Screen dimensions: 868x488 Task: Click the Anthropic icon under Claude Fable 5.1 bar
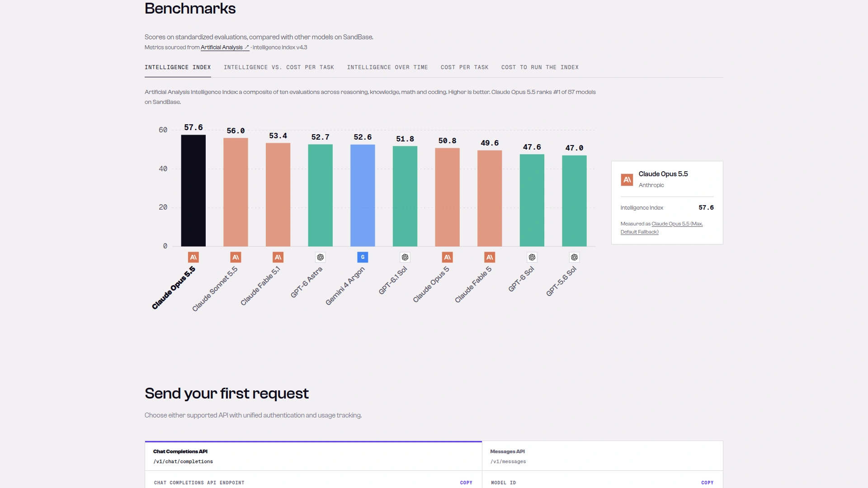pos(278,257)
